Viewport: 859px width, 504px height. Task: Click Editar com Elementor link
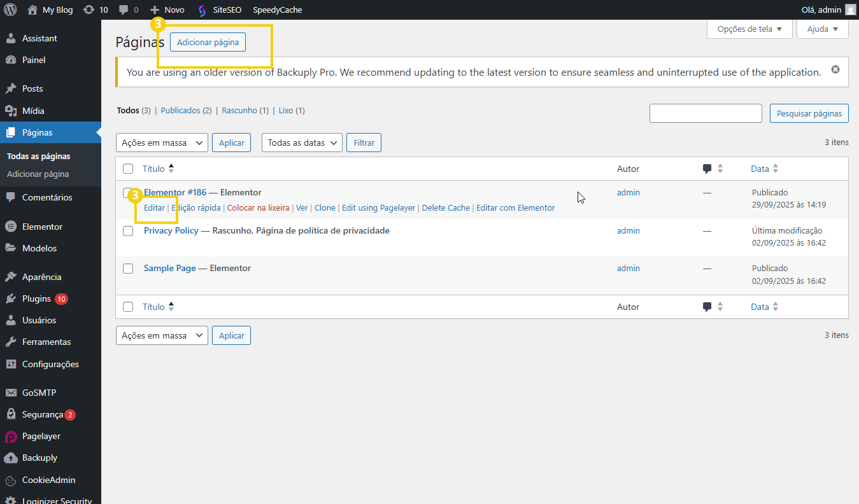click(x=515, y=208)
